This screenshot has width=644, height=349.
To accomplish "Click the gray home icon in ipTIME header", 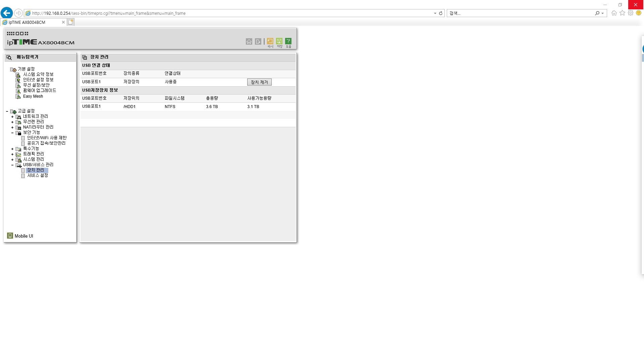I will [x=249, y=42].
